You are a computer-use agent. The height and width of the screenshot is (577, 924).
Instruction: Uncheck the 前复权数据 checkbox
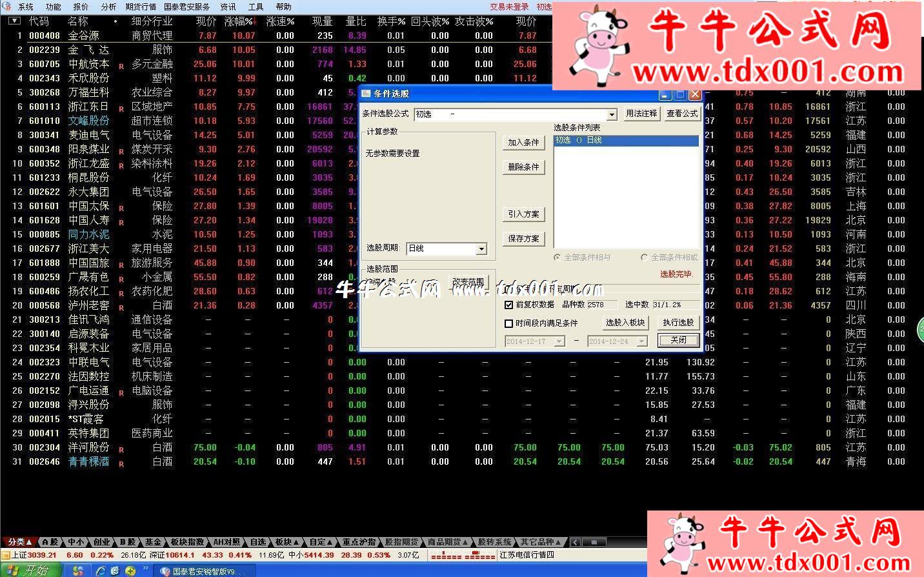click(x=508, y=305)
